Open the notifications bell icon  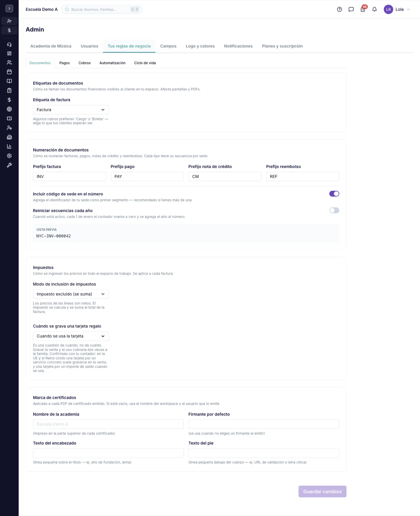374,9
